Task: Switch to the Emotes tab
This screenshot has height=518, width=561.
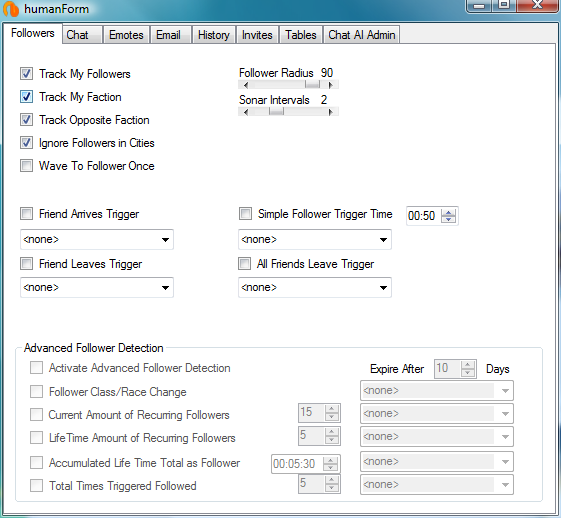Action: pos(126,35)
